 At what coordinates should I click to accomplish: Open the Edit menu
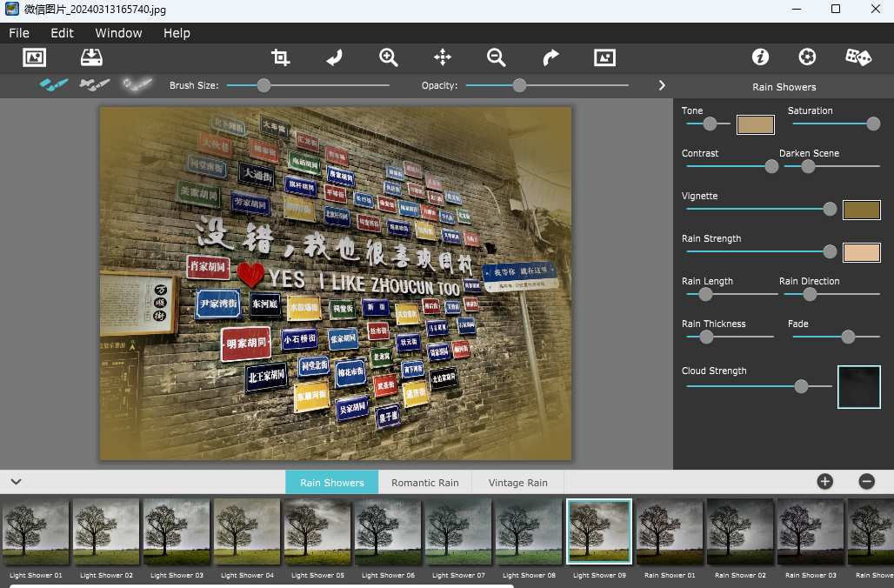coord(62,33)
